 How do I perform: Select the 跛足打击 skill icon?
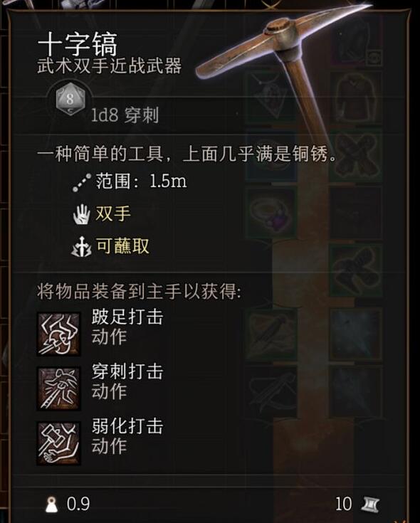point(58,334)
